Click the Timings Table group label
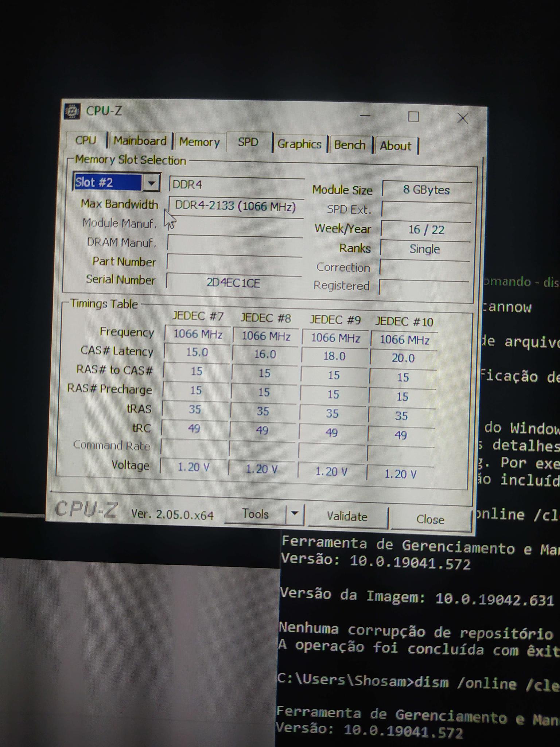Image resolution: width=560 pixels, height=747 pixels. 104,304
